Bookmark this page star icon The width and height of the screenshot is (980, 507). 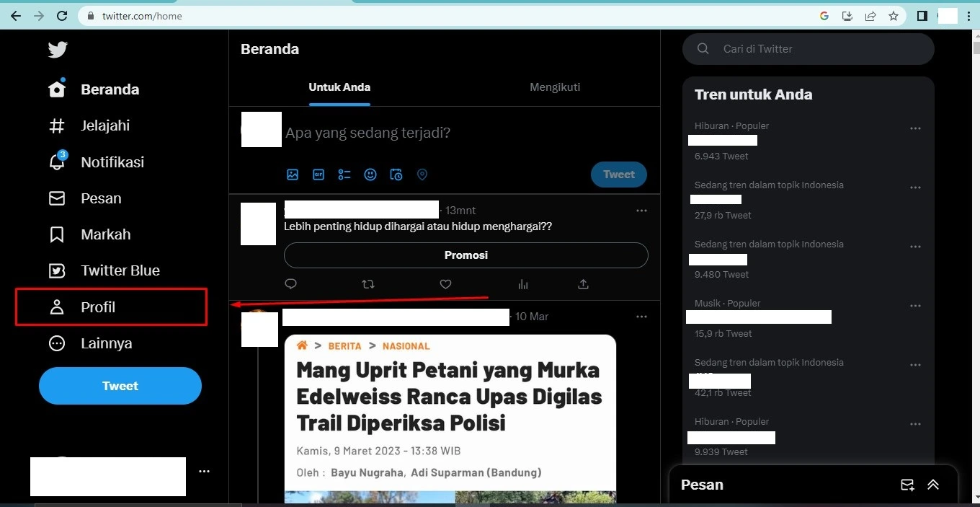894,16
